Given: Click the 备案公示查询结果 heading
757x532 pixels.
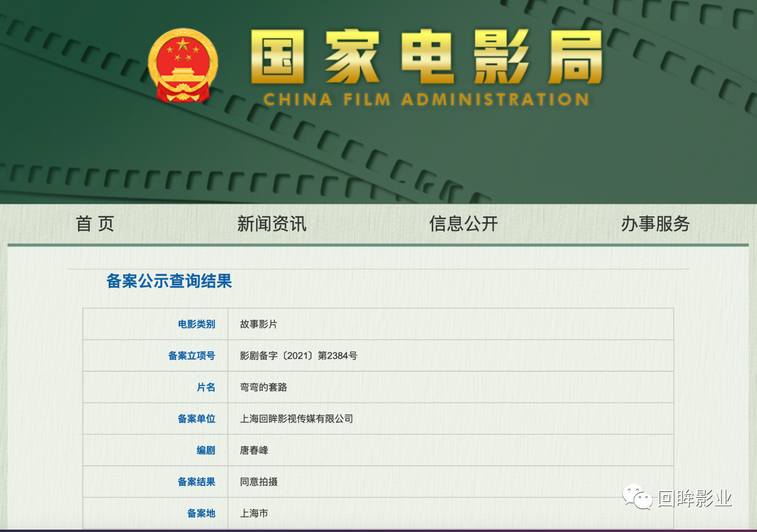Looking at the screenshot, I should [x=169, y=281].
